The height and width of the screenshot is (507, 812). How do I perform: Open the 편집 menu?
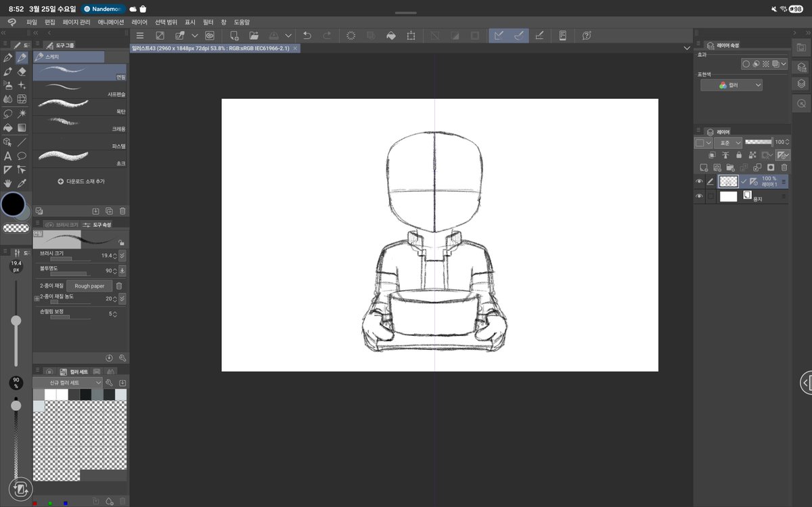coord(50,22)
